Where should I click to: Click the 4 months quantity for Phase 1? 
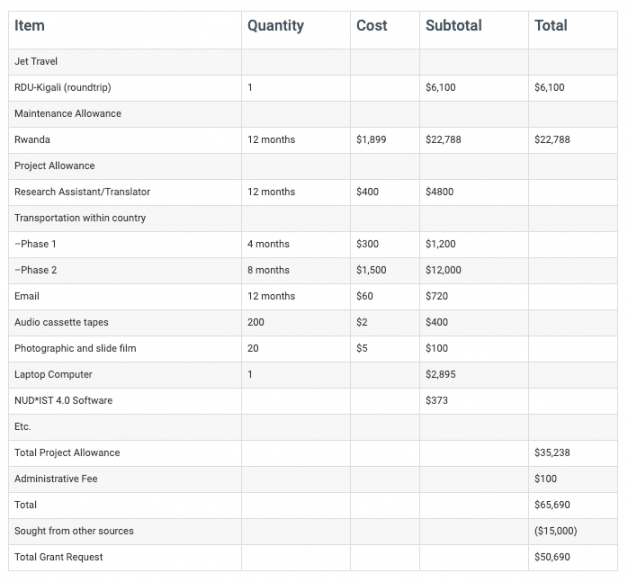click(x=268, y=244)
